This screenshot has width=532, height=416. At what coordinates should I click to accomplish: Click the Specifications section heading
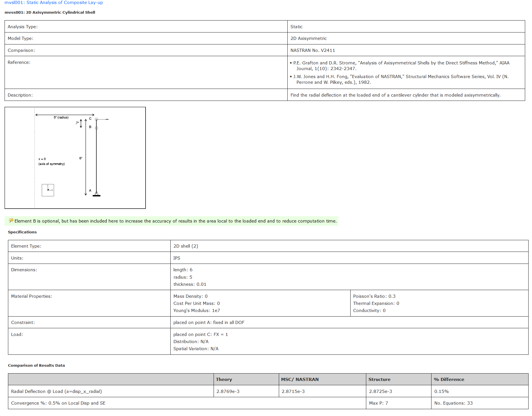pyautogui.click(x=22, y=232)
